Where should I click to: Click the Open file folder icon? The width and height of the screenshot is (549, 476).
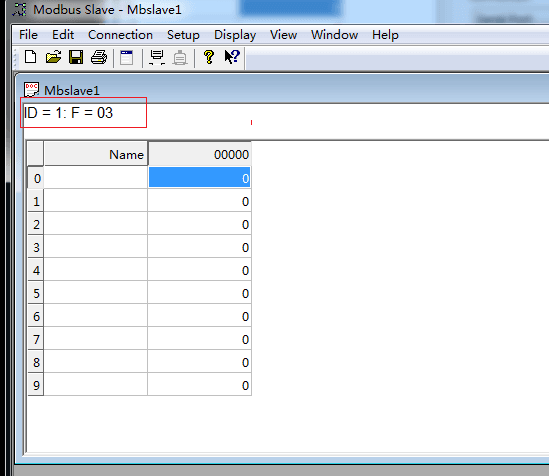pos(53,57)
